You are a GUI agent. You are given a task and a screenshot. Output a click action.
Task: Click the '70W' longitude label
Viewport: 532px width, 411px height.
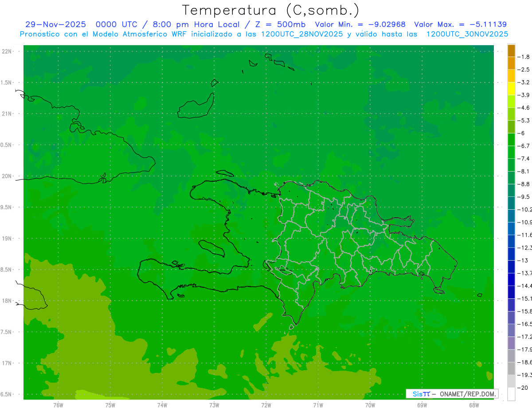click(x=370, y=405)
